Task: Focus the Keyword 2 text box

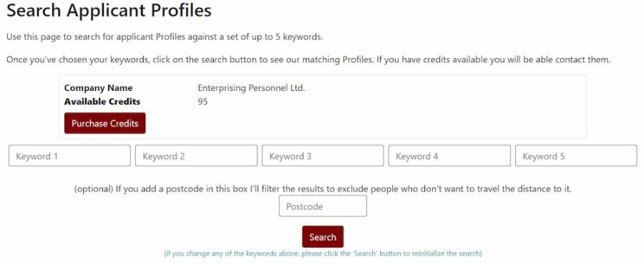Action: pyautogui.click(x=196, y=155)
